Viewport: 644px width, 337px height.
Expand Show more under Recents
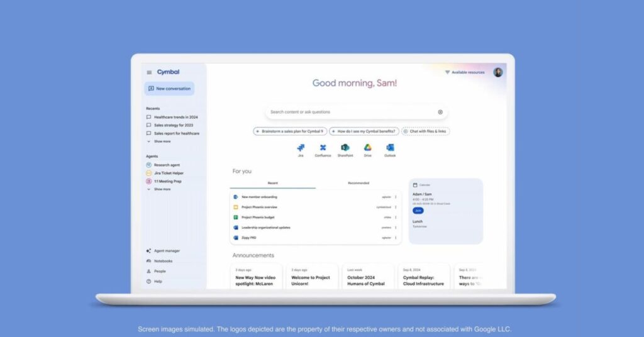tap(159, 141)
